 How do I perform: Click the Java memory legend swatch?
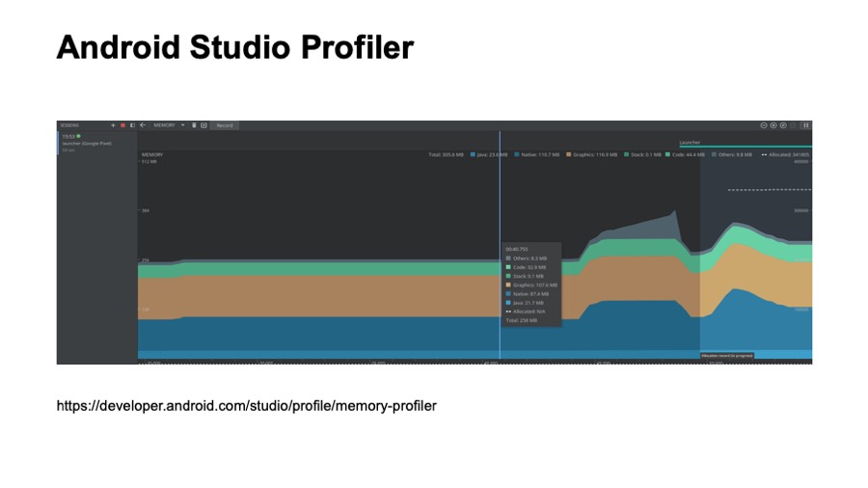tap(473, 154)
